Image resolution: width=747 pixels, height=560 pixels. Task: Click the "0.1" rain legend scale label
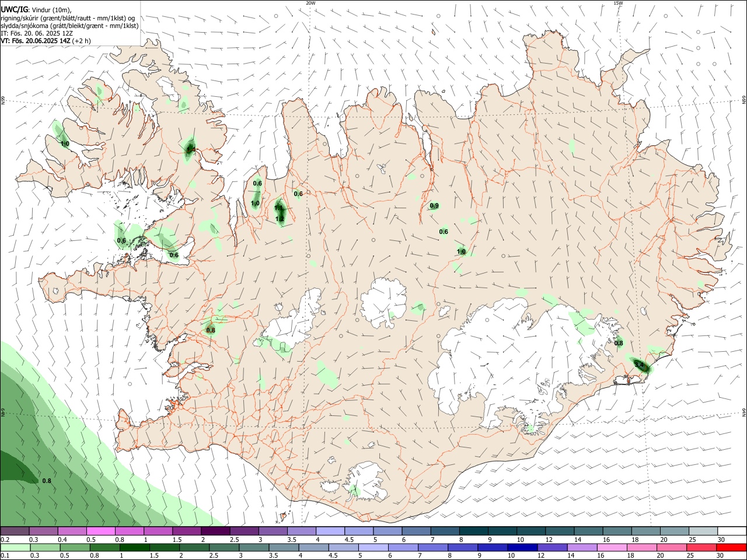point(5,556)
